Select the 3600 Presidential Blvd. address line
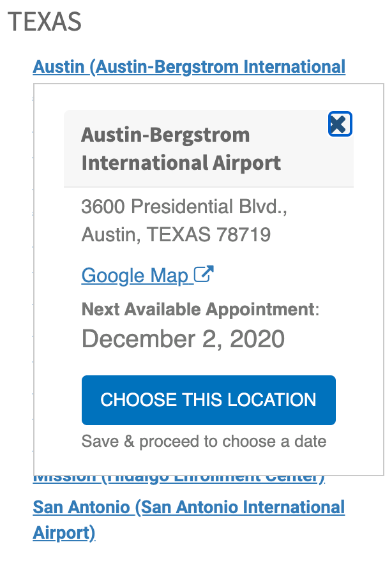Image resolution: width=392 pixels, height=563 pixels. point(181,206)
